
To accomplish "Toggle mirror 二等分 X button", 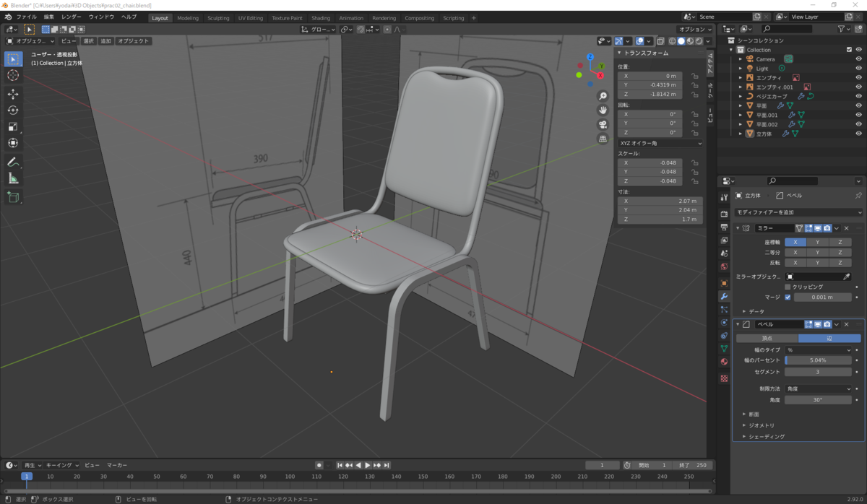I will coord(795,253).
